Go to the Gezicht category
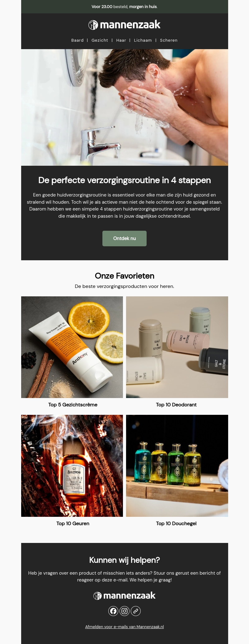Viewport: 249px width, 644px height. pos(100,40)
